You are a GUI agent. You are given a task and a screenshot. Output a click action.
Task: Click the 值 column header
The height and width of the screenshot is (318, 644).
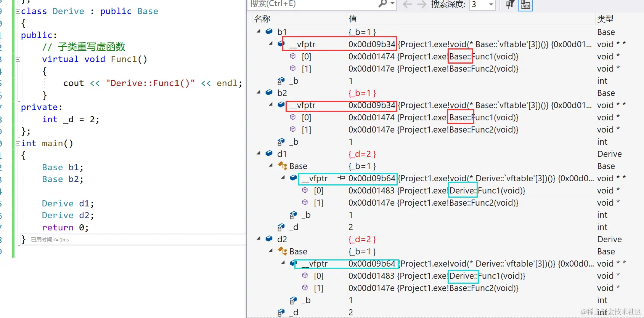pos(353,19)
